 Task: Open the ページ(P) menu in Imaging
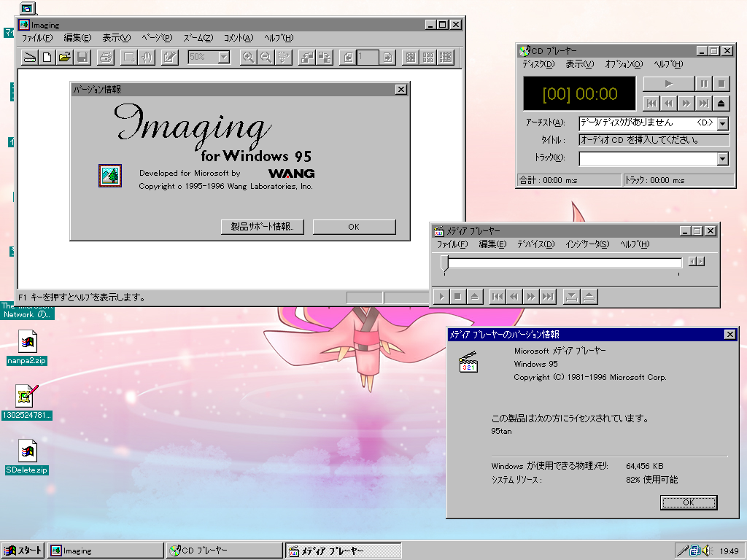pos(157,38)
